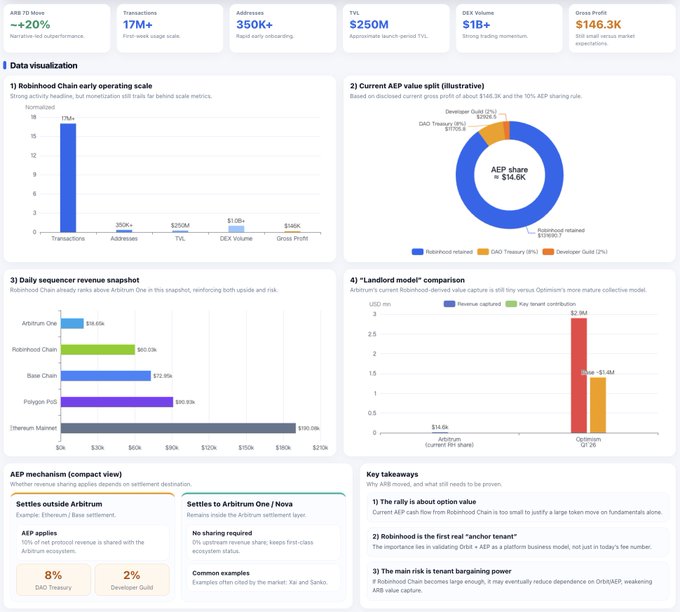680x612 pixels.
Task: Click the gray Ethereum Mainnet revenue bar
Action: (x=178, y=428)
